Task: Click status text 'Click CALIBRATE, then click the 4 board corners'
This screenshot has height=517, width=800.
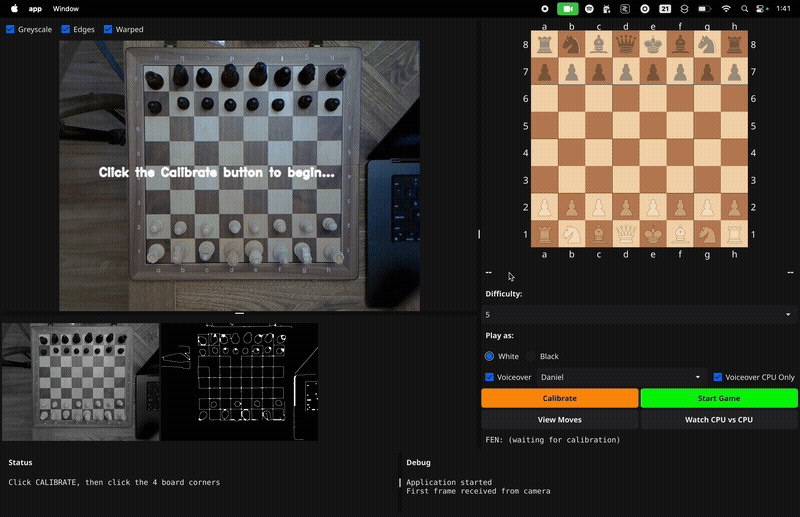Action: click(114, 482)
